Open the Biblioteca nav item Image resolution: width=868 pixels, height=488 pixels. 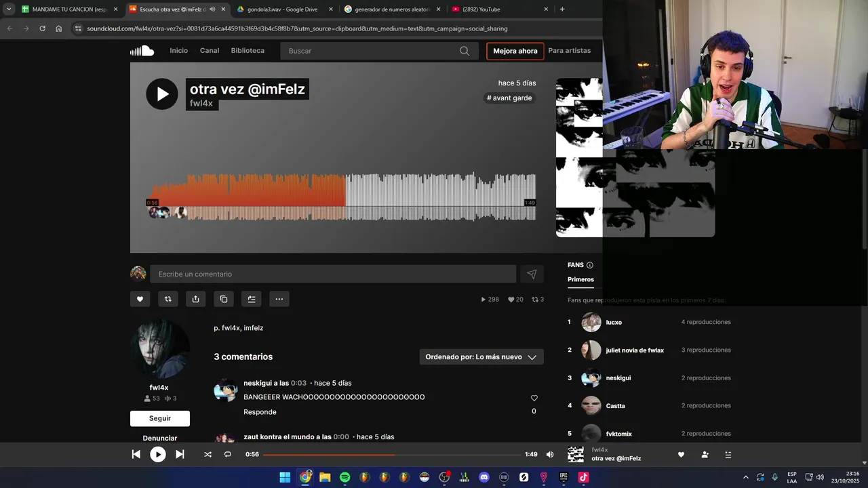(x=248, y=51)
